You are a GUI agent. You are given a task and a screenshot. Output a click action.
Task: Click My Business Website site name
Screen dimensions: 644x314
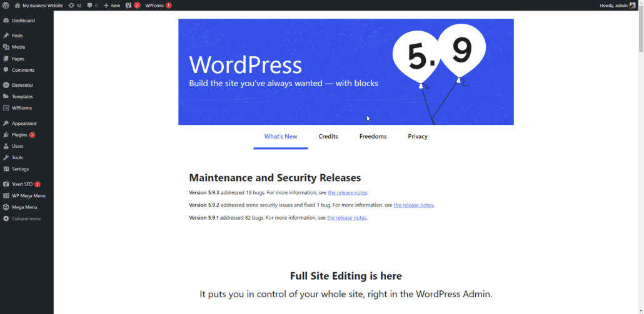click(43, 6)
